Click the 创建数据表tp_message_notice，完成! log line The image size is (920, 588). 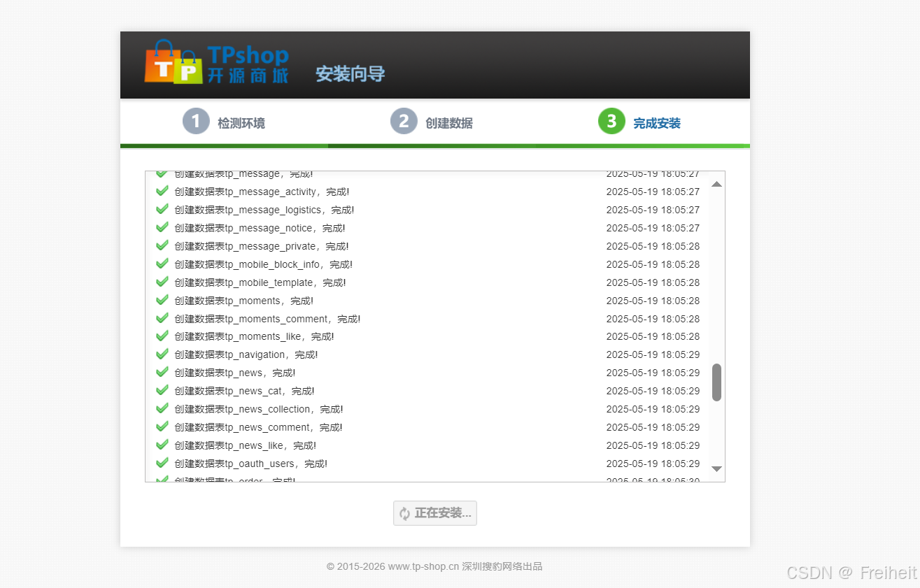pyautogui.click(x=260, y=228)
